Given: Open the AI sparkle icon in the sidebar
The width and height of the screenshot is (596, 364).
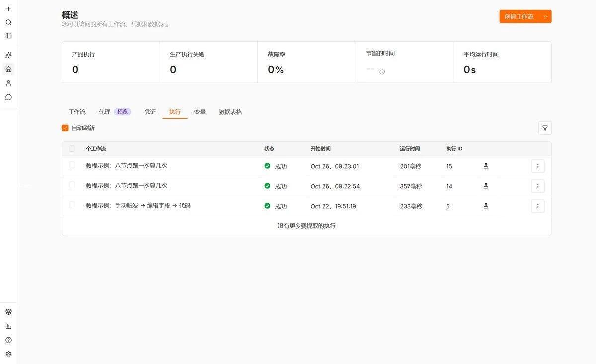Looking at the screenshot, I should coord(8,55).
